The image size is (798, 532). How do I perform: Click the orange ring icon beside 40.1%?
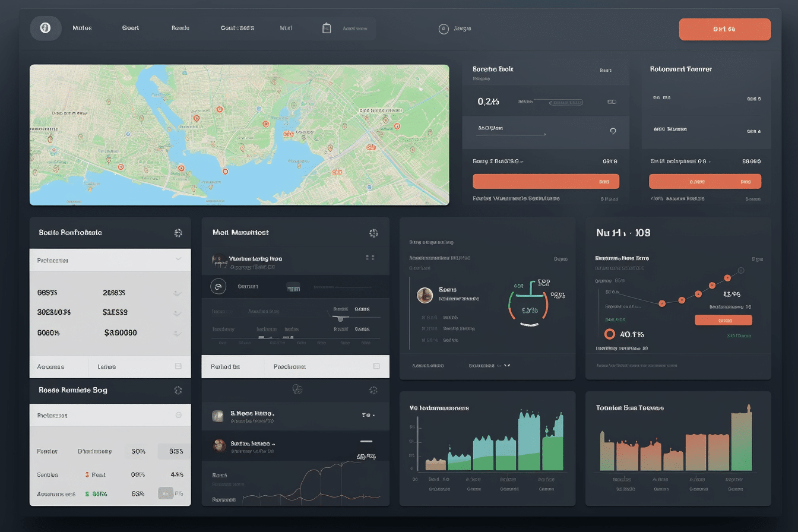point(609,334)
